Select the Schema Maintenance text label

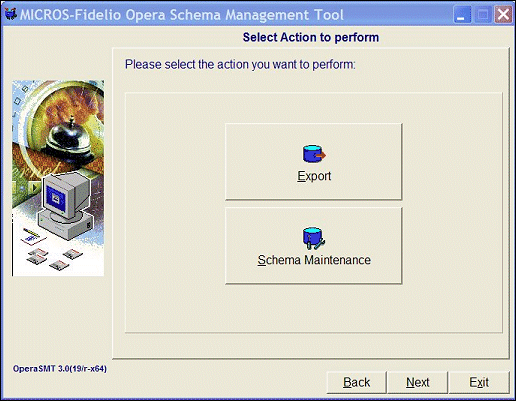pos(314,260)
